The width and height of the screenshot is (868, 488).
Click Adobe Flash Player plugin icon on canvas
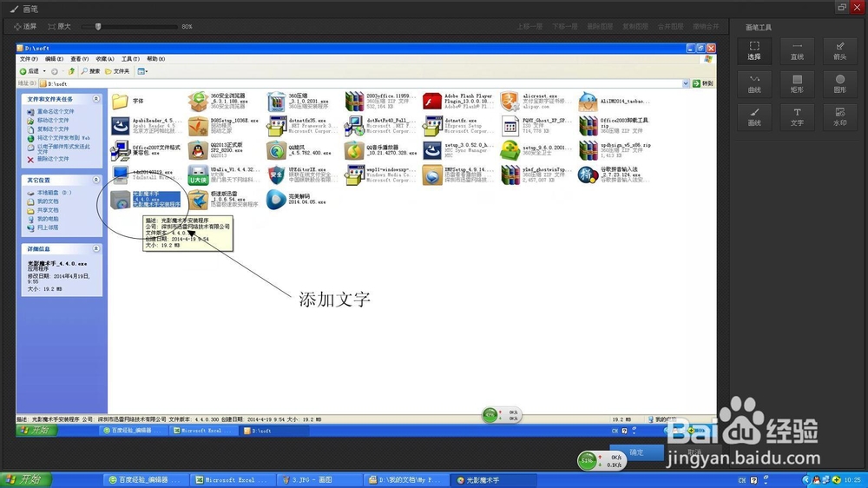pos(432,102)
